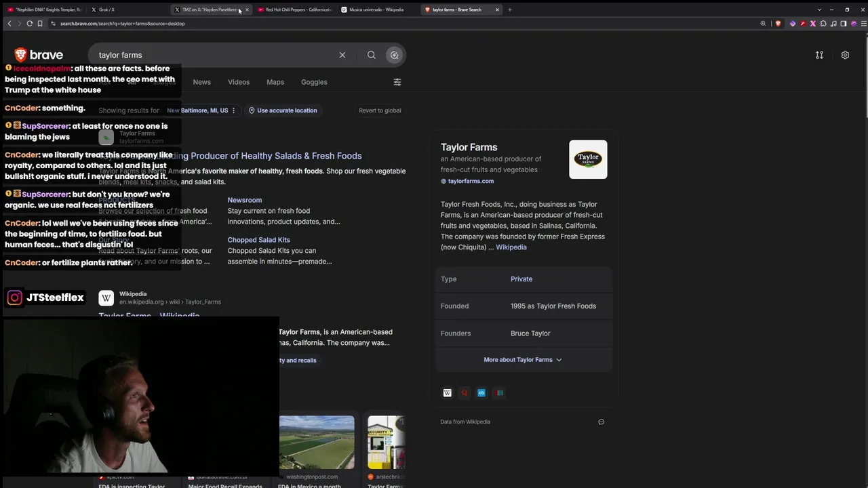
Task: Bookmark this page via the bookmark icon
Action: click(x=40, y=24)
